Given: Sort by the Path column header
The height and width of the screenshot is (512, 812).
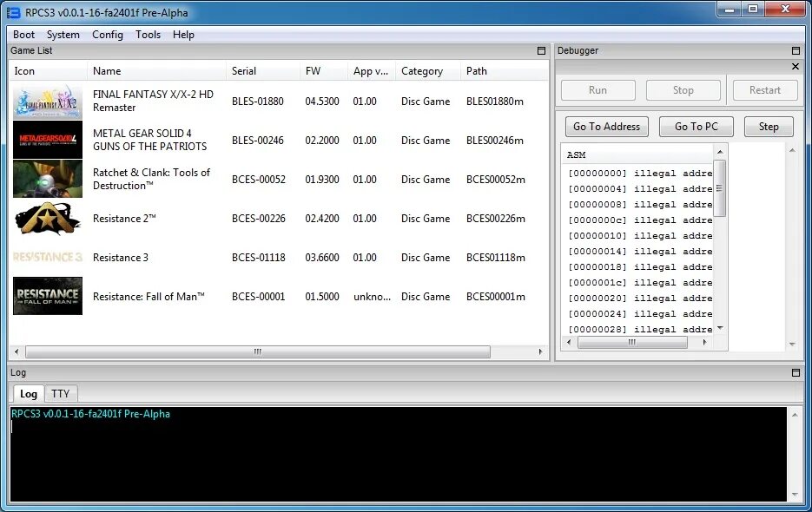Looking at the screenshot, I should point(504,71).
